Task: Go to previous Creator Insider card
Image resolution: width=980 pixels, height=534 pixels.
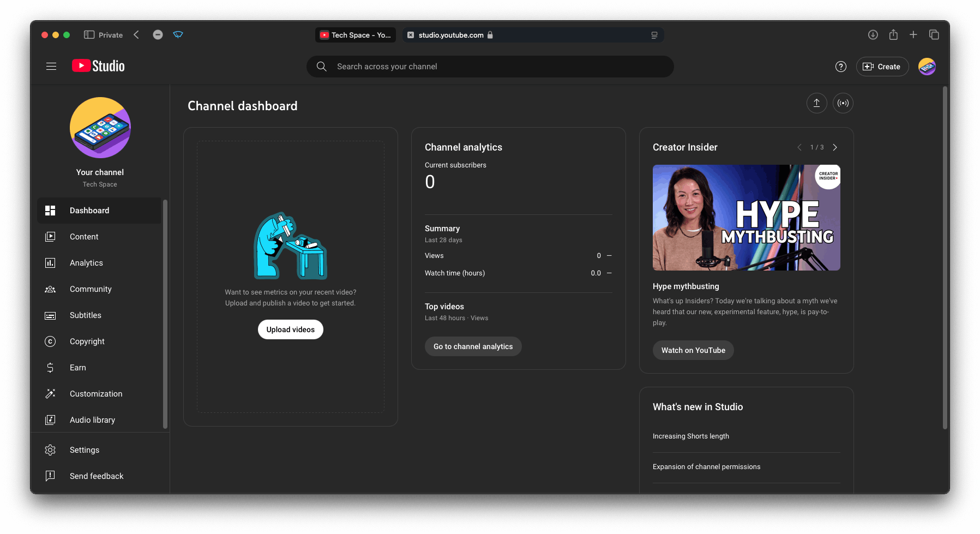Action: (x=799, y=147)
